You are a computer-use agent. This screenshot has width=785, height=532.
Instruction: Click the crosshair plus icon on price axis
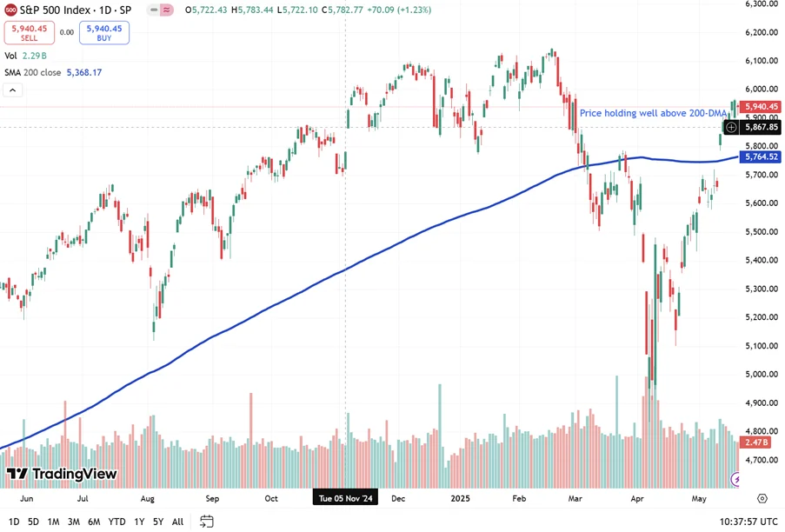coord(732,127)
